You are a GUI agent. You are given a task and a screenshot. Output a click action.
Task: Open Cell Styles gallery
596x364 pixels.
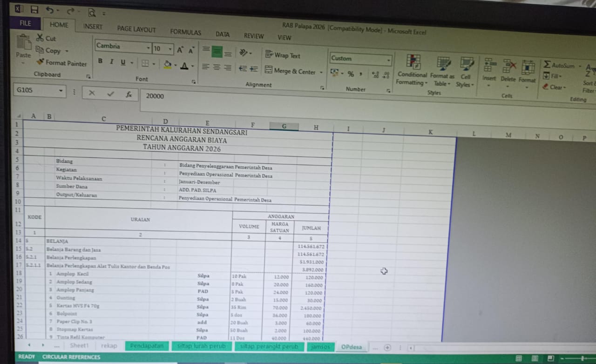point(465,73)
